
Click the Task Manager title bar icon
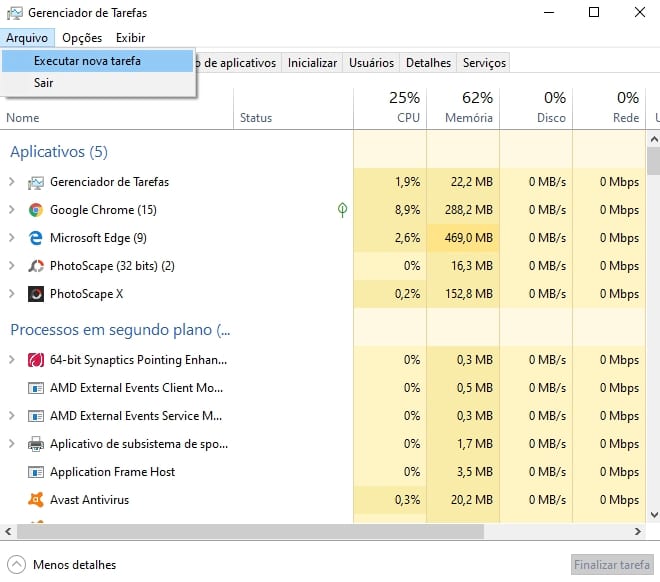point(15,13)
